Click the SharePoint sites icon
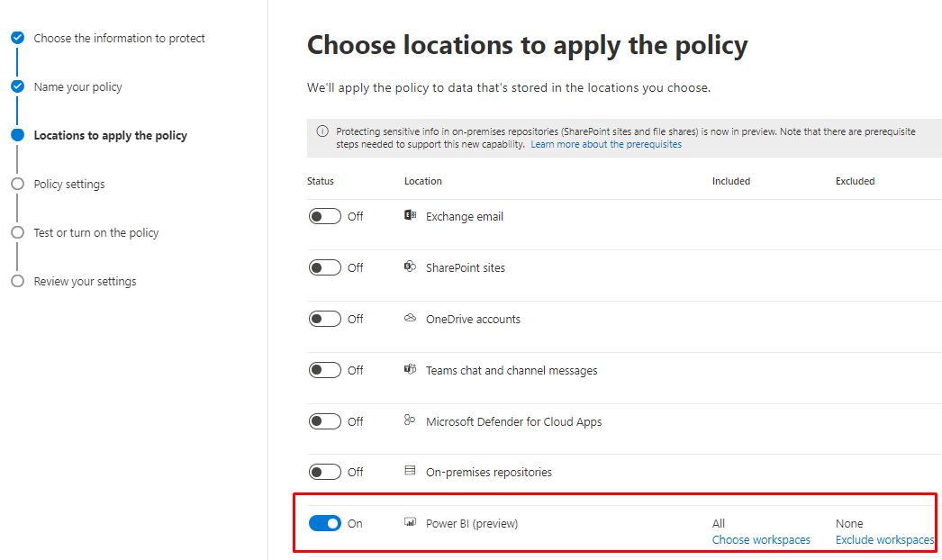The height and width of the screenshot is (560, 942). click(410, 267)
